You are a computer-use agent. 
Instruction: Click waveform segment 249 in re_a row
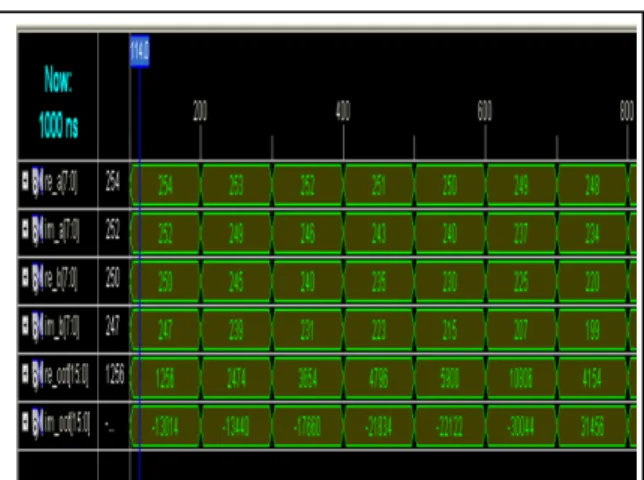pos(521,185)
